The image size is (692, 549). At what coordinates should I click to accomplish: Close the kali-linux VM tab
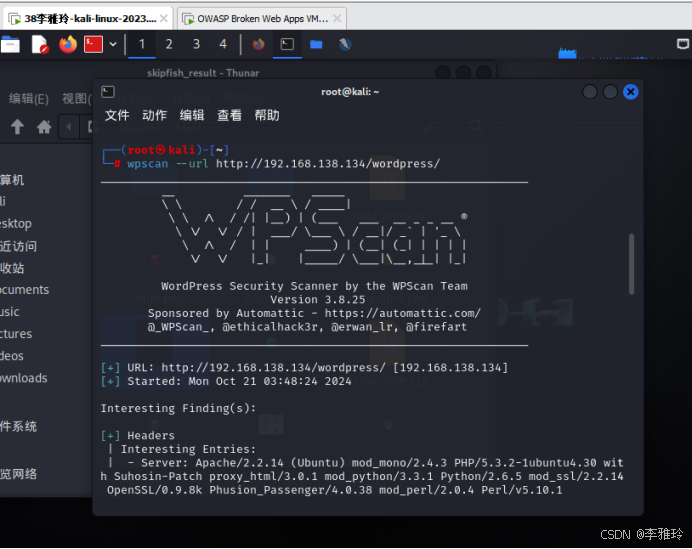point(164,19)
